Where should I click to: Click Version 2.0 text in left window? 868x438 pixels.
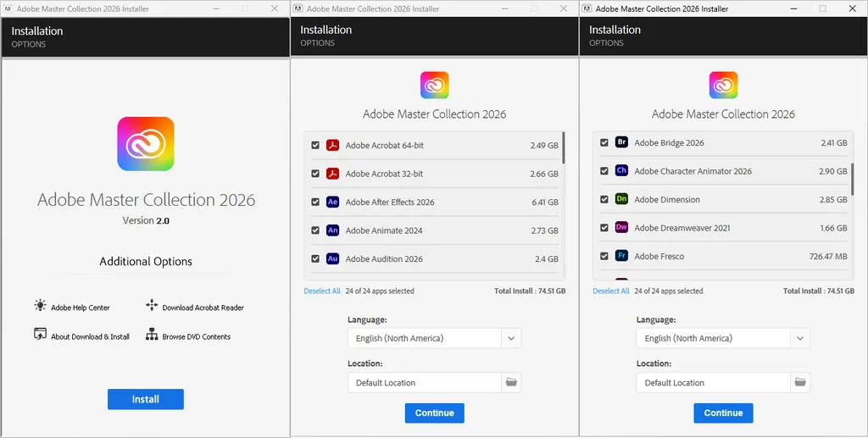point(146,220)
